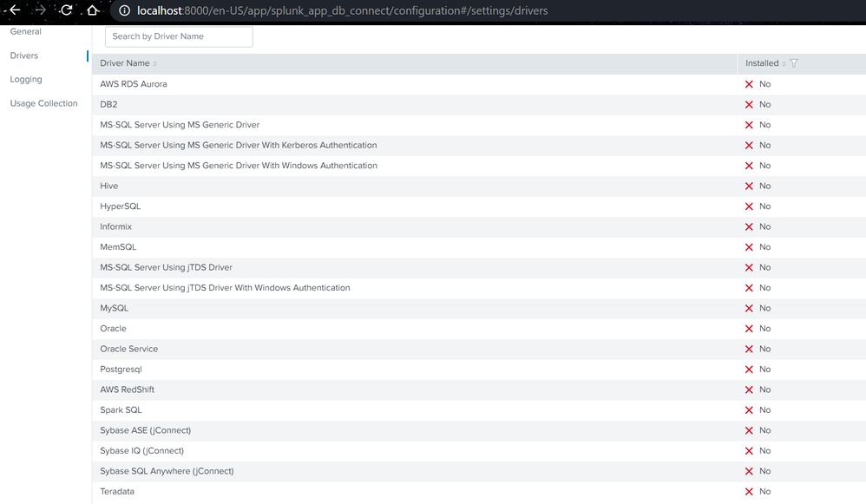Switch to the Logging tab

[26, 80]
